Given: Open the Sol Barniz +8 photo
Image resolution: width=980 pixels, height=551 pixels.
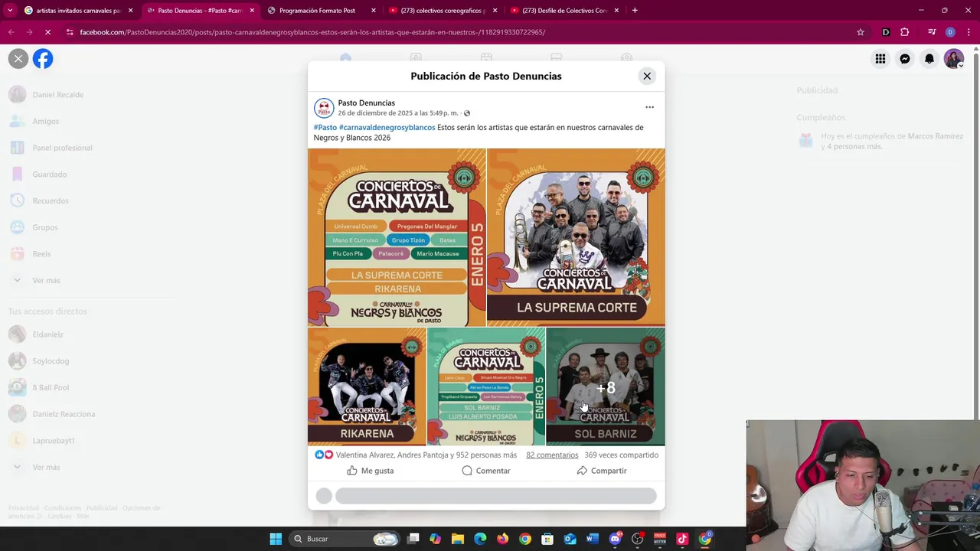Looking at the screenshot, I should click(x=606, y=386).
